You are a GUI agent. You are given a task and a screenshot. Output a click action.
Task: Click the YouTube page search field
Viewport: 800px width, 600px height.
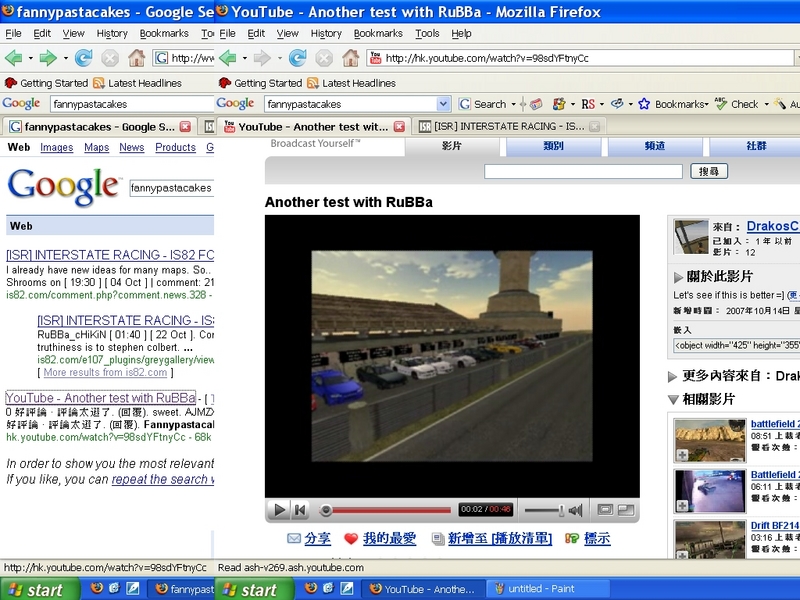click(x=583, y=171)
